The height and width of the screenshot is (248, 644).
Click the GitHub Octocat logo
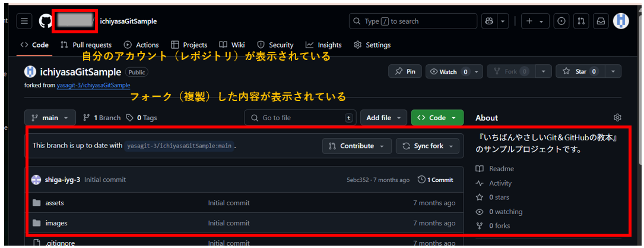(x=45, y=21)
